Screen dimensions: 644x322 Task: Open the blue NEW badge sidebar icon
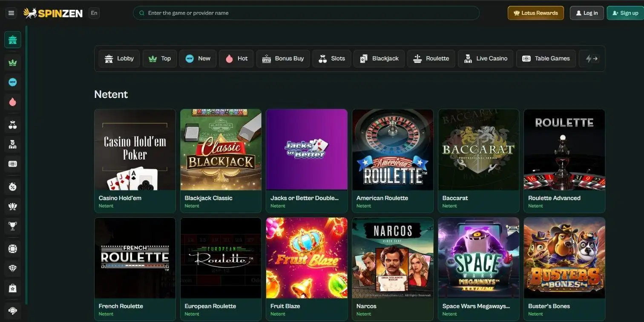coord(12,82)
